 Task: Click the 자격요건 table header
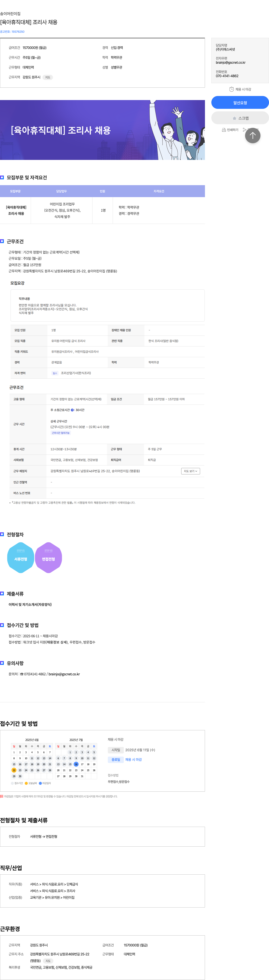[x=159, y=191]
